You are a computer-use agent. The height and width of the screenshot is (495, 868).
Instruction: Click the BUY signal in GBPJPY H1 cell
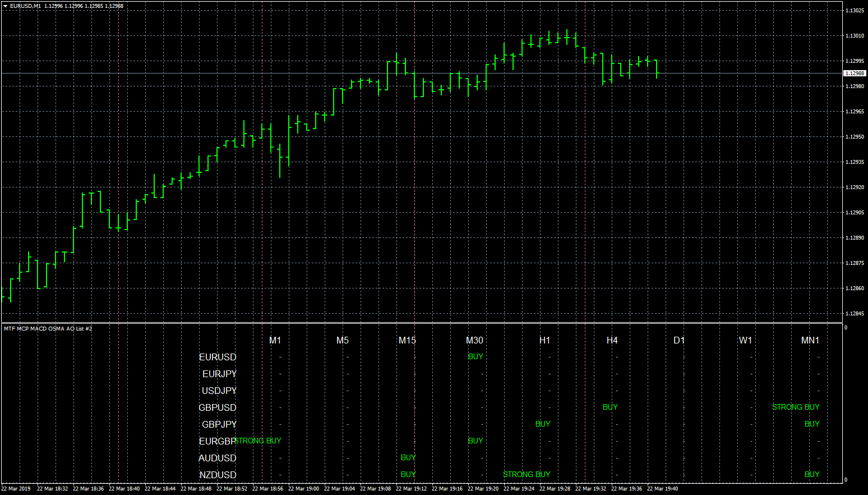543,424
